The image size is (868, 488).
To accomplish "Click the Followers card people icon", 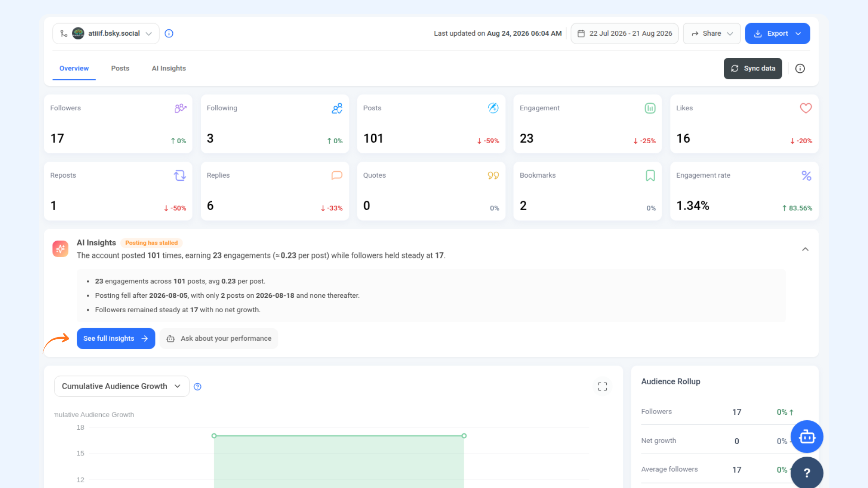I will click(180, 108).
